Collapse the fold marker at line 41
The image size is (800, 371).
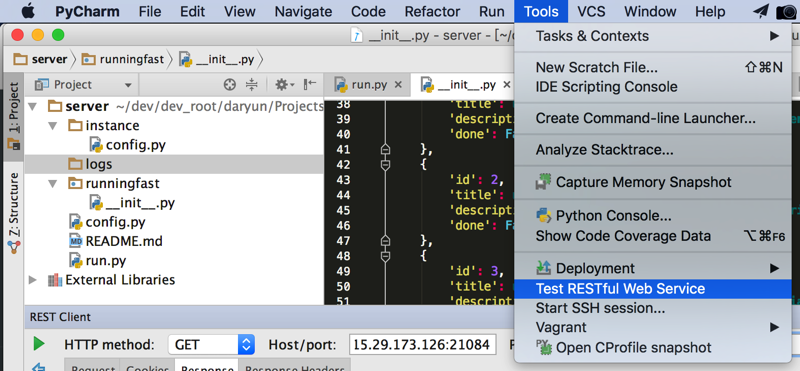coord(385,150)
